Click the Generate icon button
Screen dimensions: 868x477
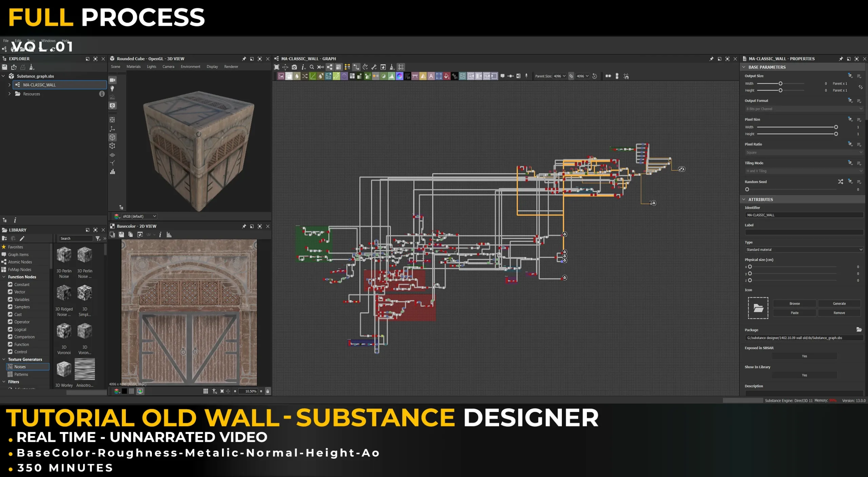(839, 304)
